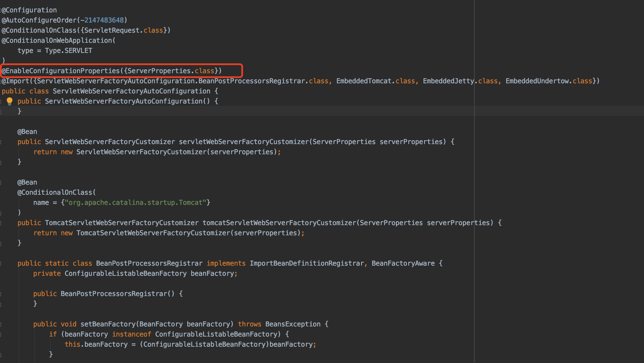Click ServletRequest inside the @ConditionalOnClass annotation
Screen dimensions: 644x363
click(x=112, y=30)
